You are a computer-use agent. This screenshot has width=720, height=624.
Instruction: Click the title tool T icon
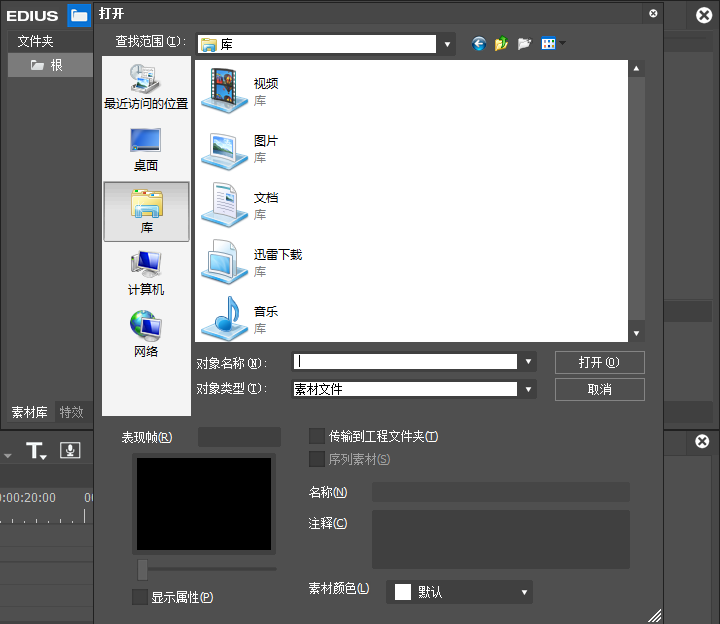coord(36,451)
